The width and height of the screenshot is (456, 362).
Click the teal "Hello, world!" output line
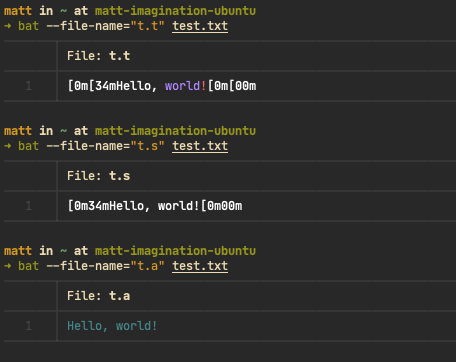click(x=112, y=326)
